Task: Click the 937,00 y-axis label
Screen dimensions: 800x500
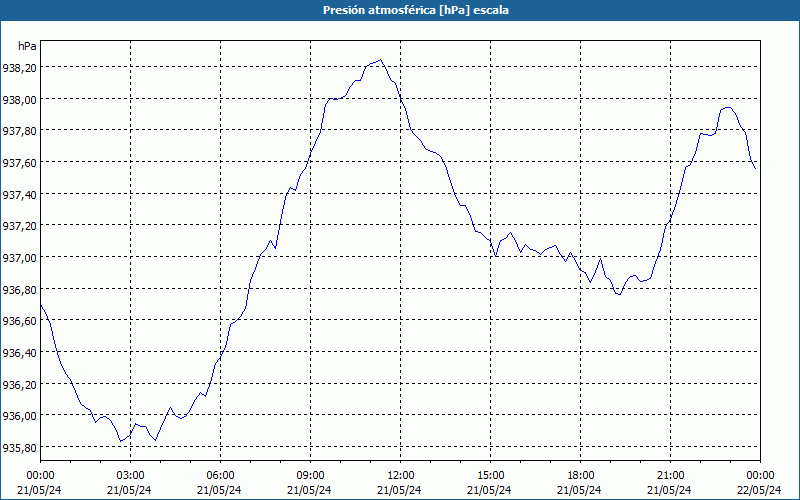Action: pos(19,257)
